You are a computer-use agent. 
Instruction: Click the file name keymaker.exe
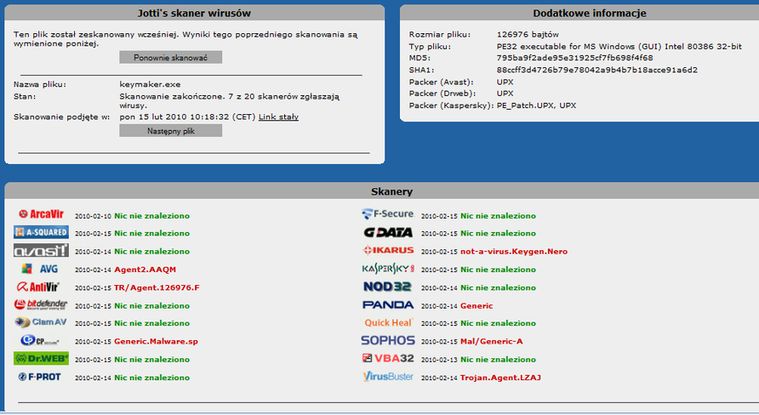[150, 84]
